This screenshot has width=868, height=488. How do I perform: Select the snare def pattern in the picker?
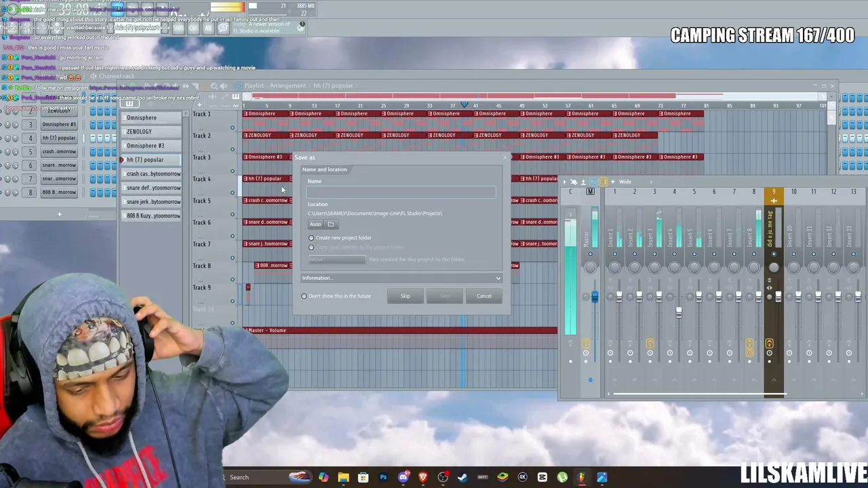tap(151, 188)
